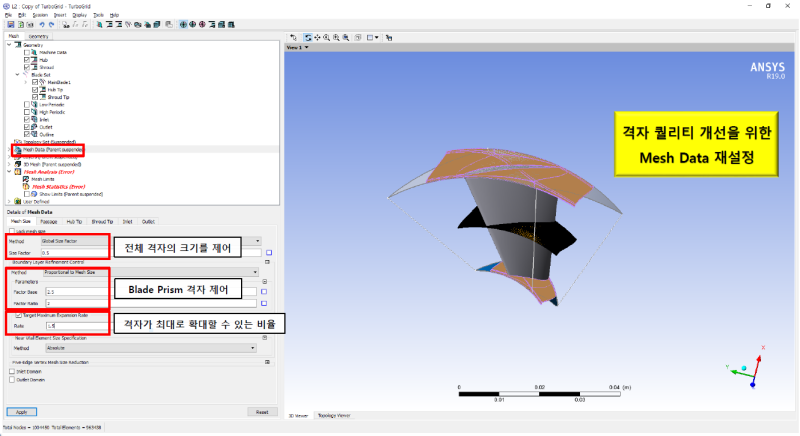The height and width of the screenshot is (436, 800).
Task: Expand the User Defined node
Action: (x=9, y=202)
